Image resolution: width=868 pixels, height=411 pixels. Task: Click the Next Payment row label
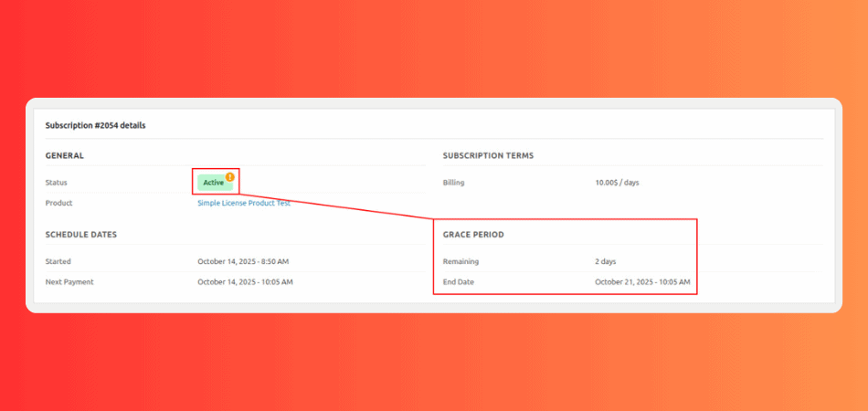coord(69,282)
